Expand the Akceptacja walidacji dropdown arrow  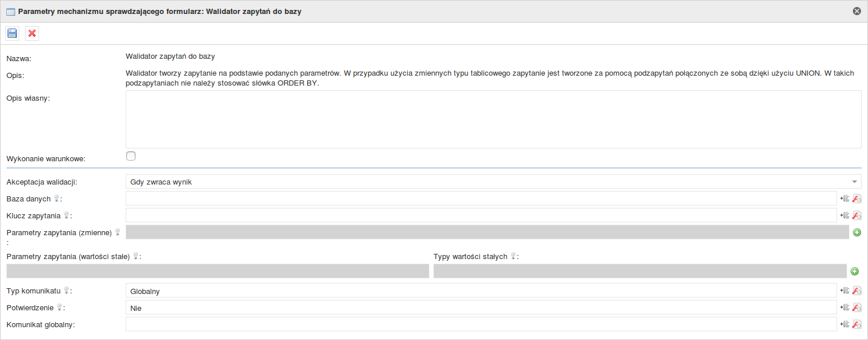(855, 182)
